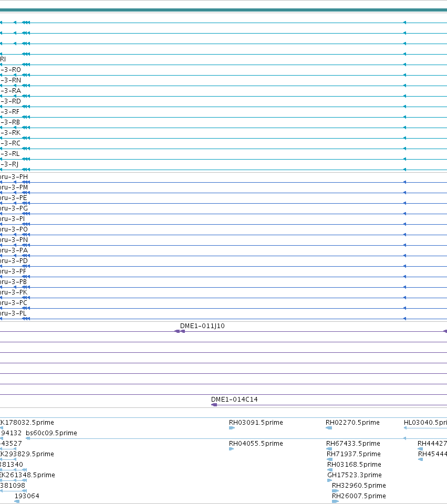Click the arrow glyph under GH17523.3prime
Image resolution: width=447 pixels, height=504 pixels.
point(330,480)
